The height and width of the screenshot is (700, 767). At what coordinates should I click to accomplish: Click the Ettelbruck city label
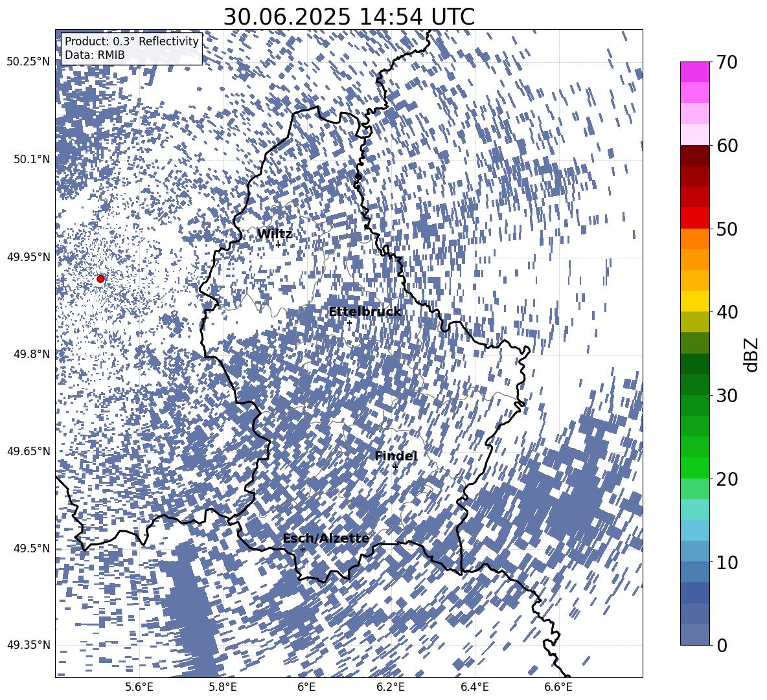click(365, 312)
